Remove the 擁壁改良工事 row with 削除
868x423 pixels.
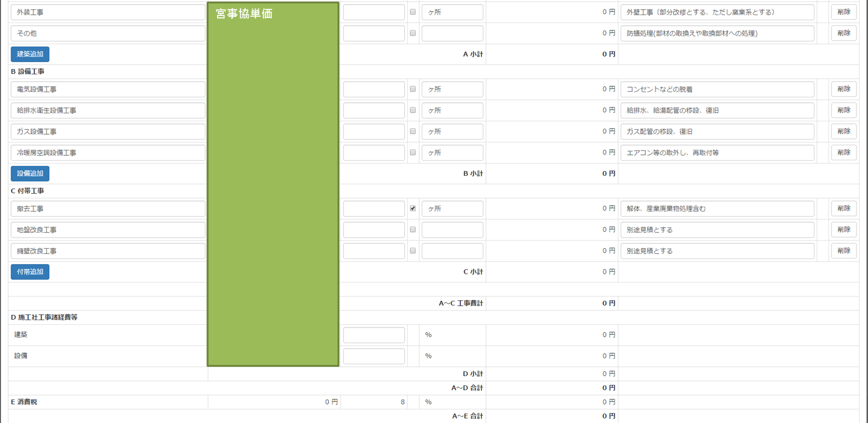point(843,251)
